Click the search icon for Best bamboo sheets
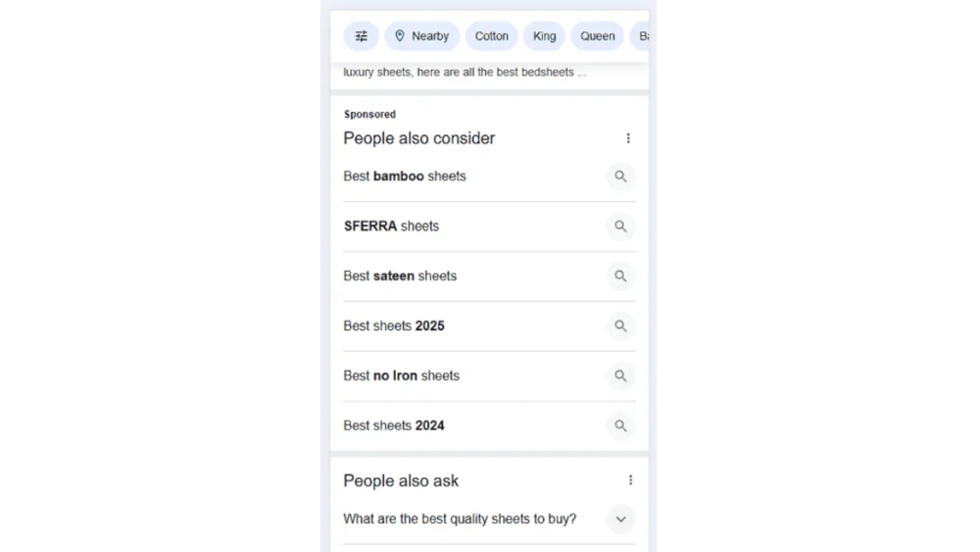The width and height of the screenshot is (980, 552). (x=620, y=176)
